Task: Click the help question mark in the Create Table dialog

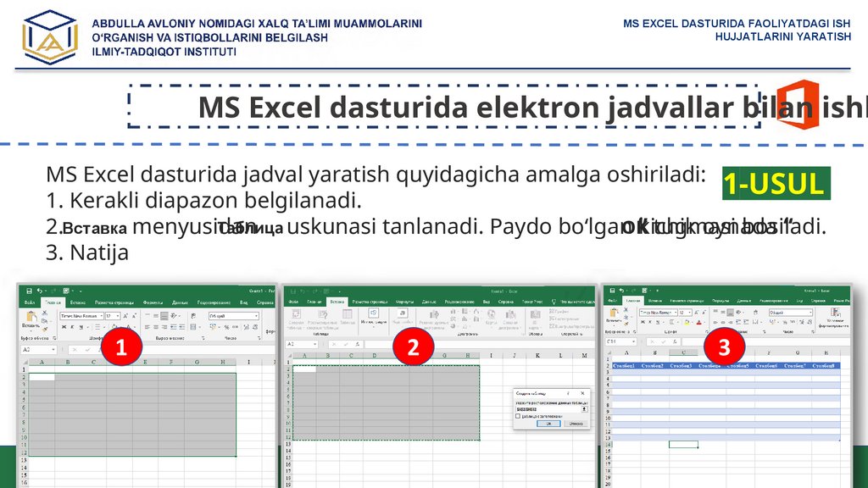Action: click(568, 393)
